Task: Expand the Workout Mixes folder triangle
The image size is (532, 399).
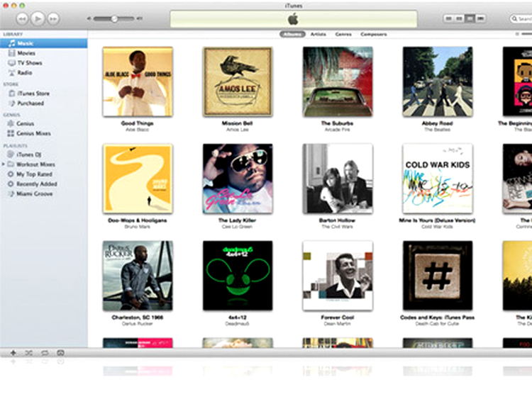Action: [3, 164]
